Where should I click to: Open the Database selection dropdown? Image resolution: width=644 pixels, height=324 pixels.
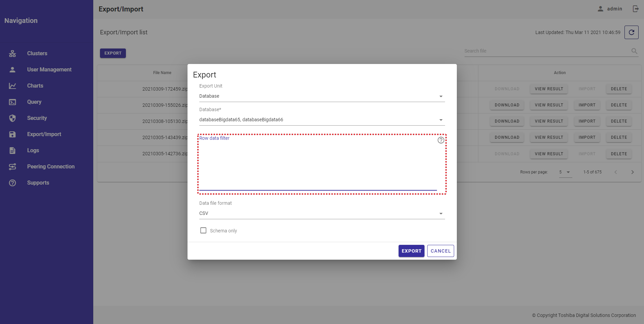pyautogui.click(x=322, y=120)
